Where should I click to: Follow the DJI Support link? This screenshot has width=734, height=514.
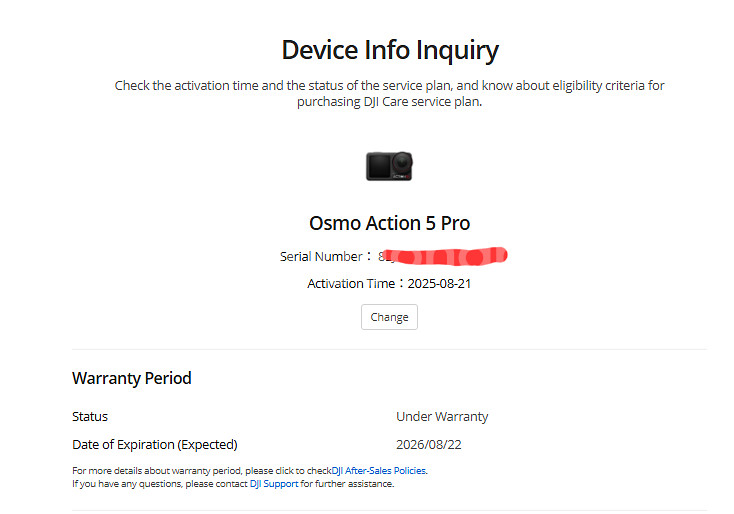273,484
